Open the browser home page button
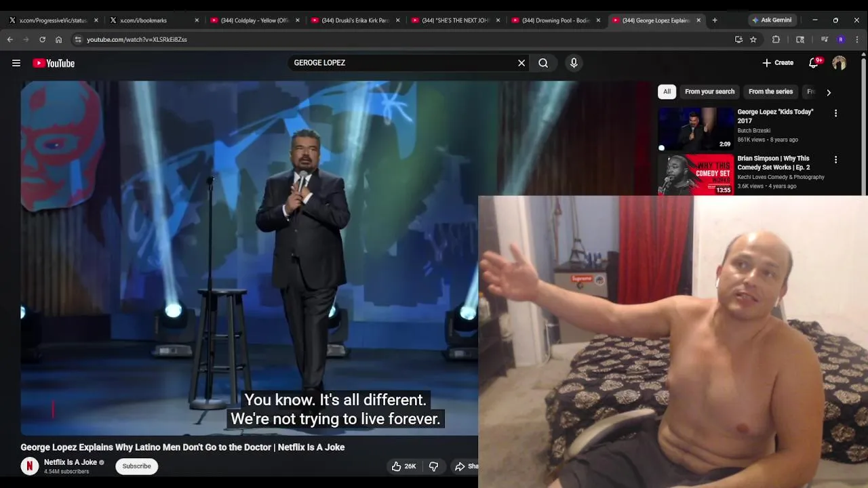 click(58, 39)
